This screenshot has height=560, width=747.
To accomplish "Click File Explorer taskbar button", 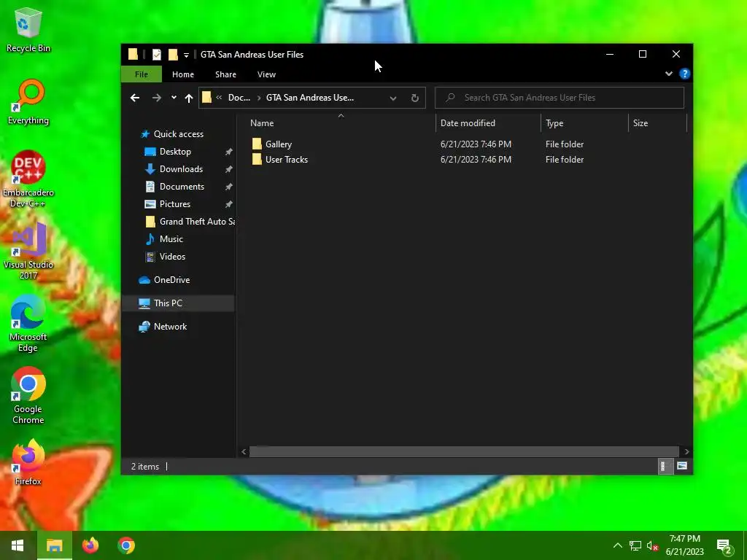I will (54, 545).
